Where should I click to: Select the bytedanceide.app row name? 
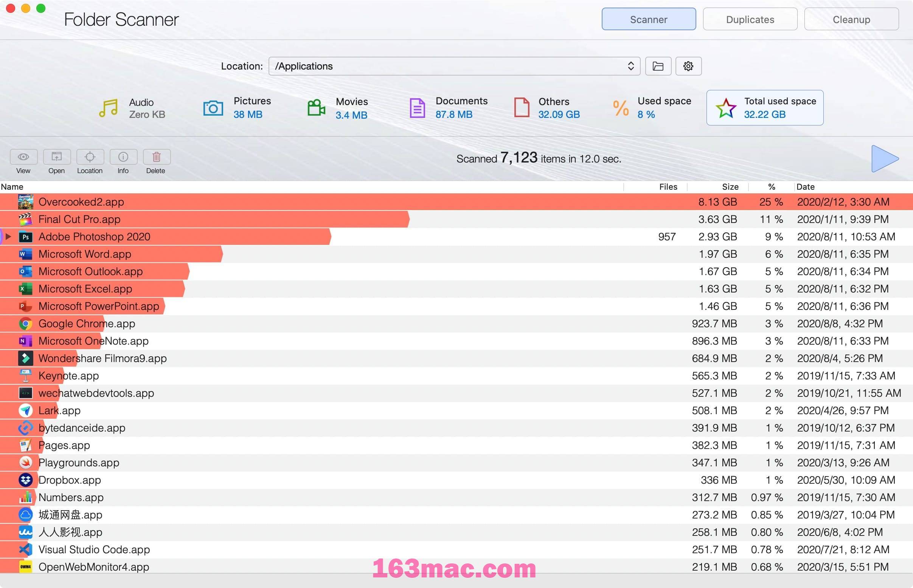(x=82, y=428)
